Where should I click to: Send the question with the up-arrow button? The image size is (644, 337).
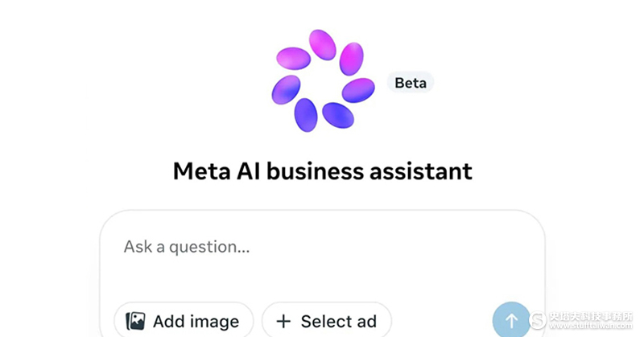[511, 321]
